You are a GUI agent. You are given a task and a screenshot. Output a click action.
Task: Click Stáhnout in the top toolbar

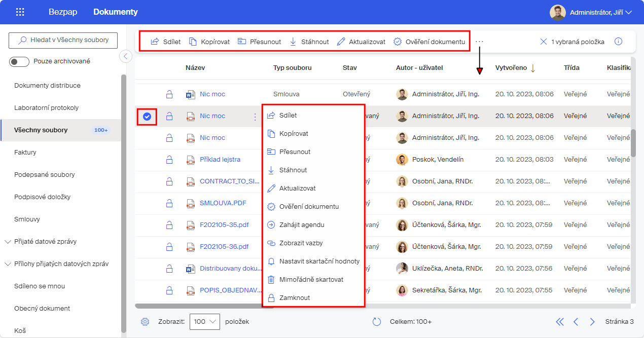click(x=309, y=42)
